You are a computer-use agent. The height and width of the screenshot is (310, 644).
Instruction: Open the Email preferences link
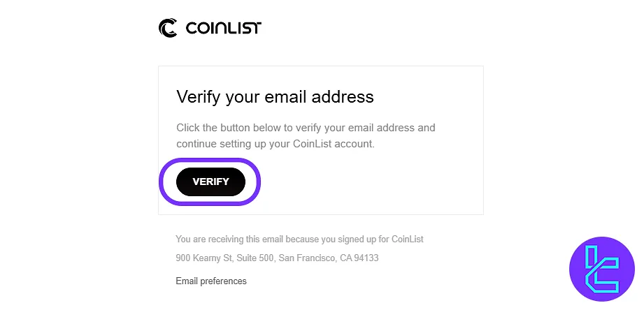211,281
